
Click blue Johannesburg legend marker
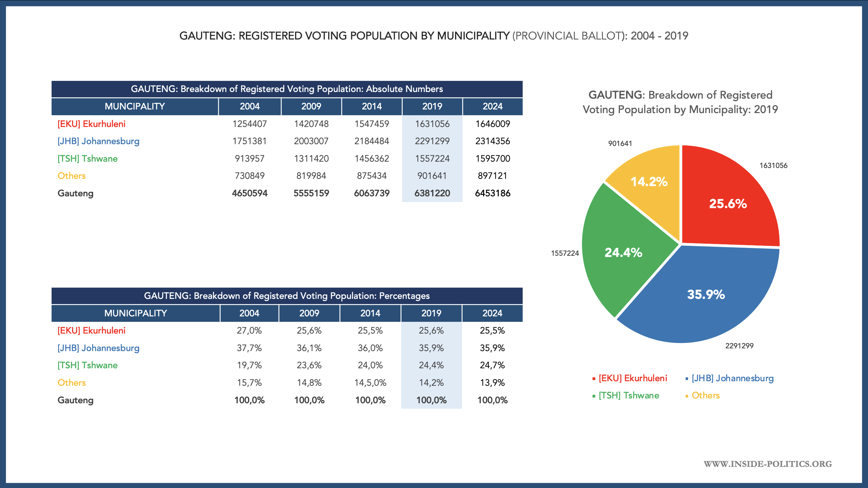(687, 379)
